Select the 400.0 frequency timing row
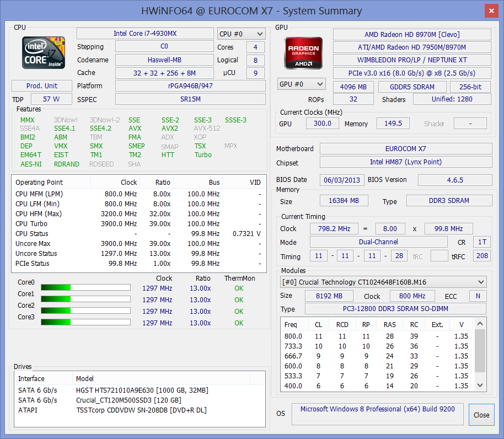Image resolution: width=504 pixels, height=439 pixels. point(378,386)
